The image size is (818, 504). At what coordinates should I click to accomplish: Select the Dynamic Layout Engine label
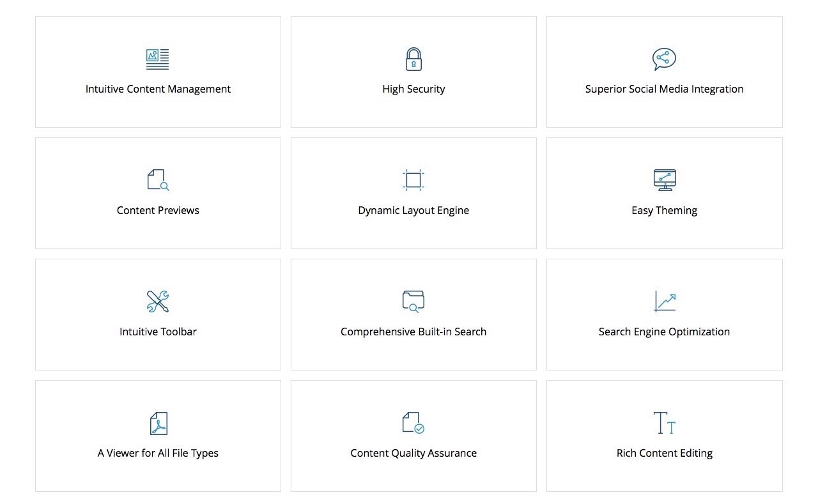point(413,211)
